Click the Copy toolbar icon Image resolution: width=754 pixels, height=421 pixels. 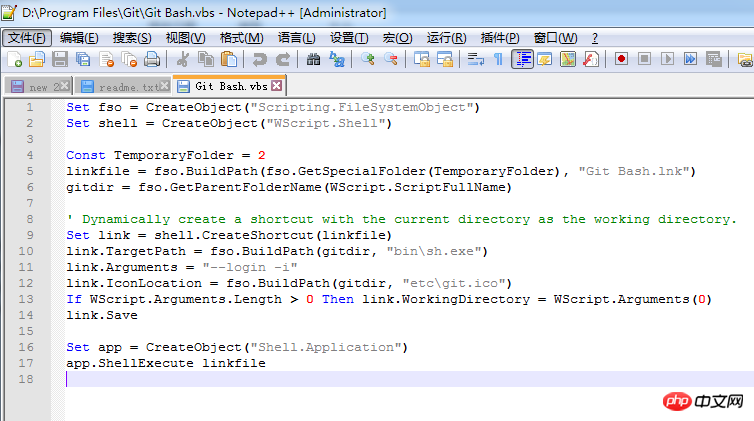(x=206, y=60)
